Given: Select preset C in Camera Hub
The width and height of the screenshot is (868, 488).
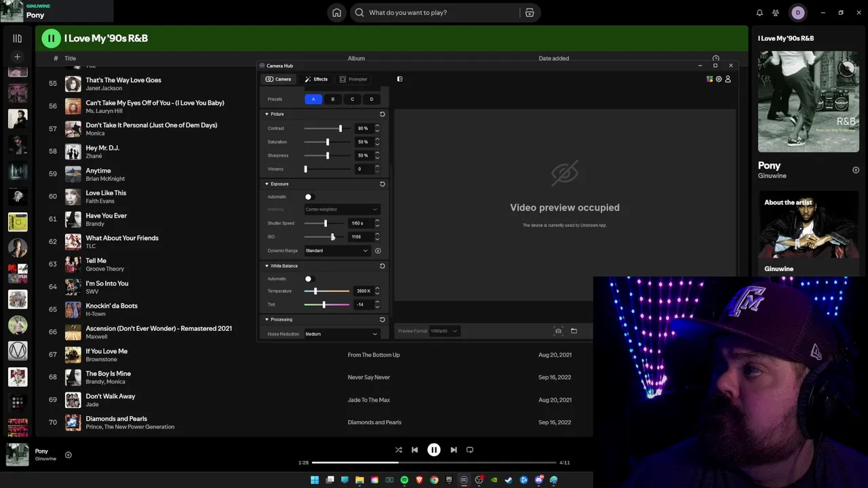Looking at the screenshot, I should (352, 99).
